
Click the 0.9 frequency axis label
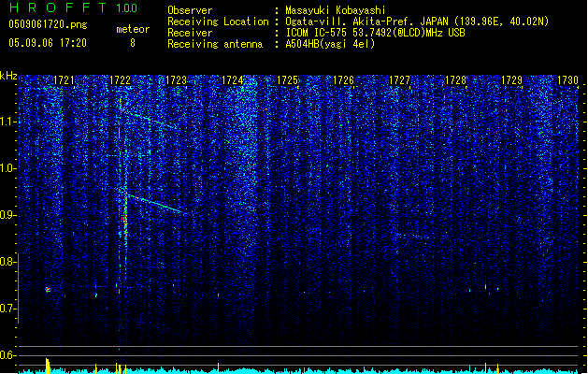coord(7,215)
